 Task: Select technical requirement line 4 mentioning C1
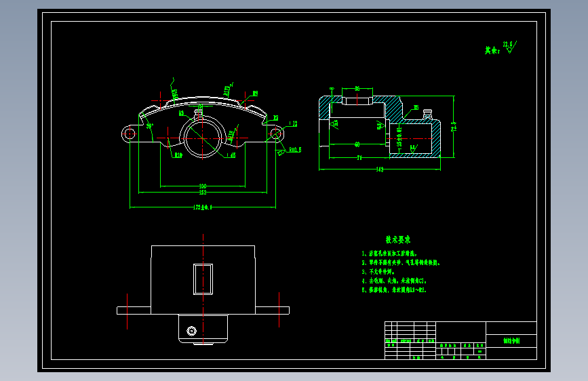click(394, 281)
